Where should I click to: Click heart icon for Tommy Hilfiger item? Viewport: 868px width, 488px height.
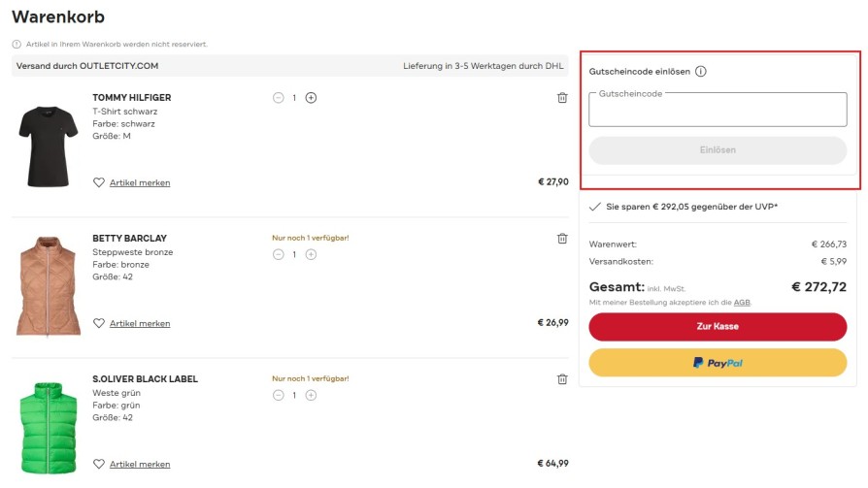98,182
